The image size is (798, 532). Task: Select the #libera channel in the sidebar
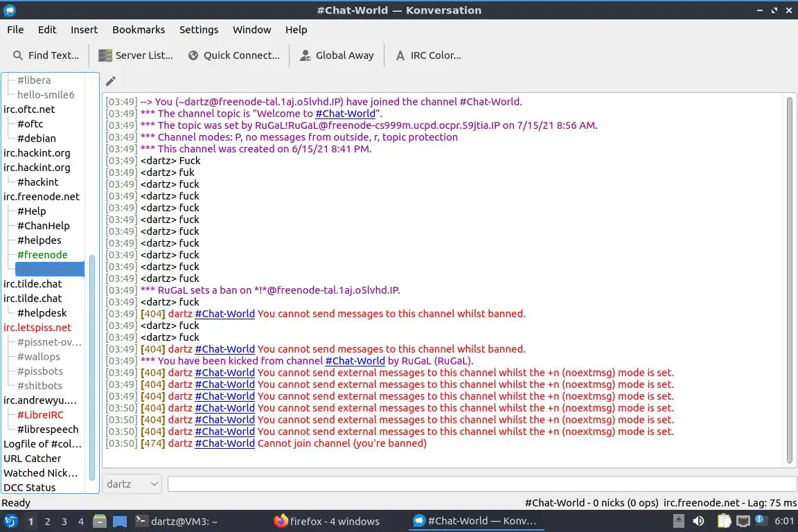[x=34, y=80]
